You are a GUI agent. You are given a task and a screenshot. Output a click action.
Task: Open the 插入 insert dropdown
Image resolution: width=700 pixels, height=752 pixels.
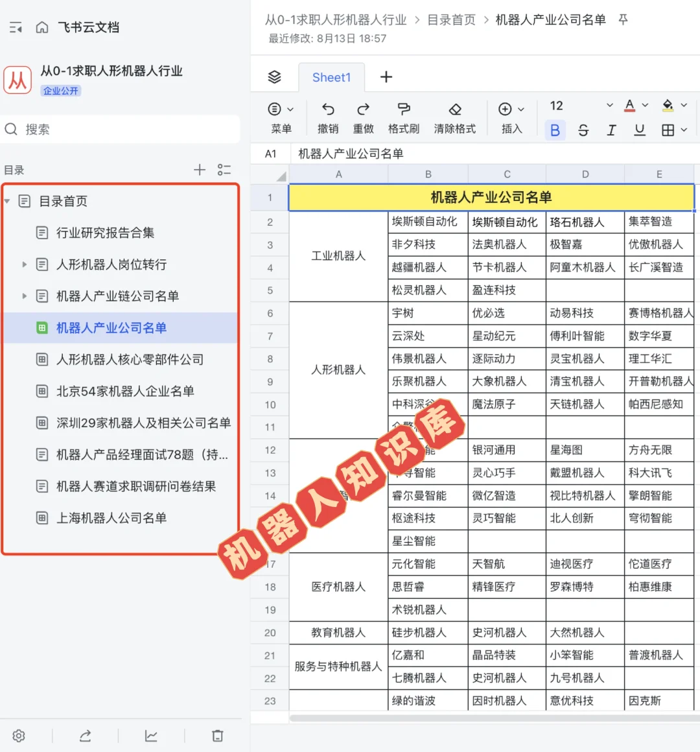pos(511,117)
